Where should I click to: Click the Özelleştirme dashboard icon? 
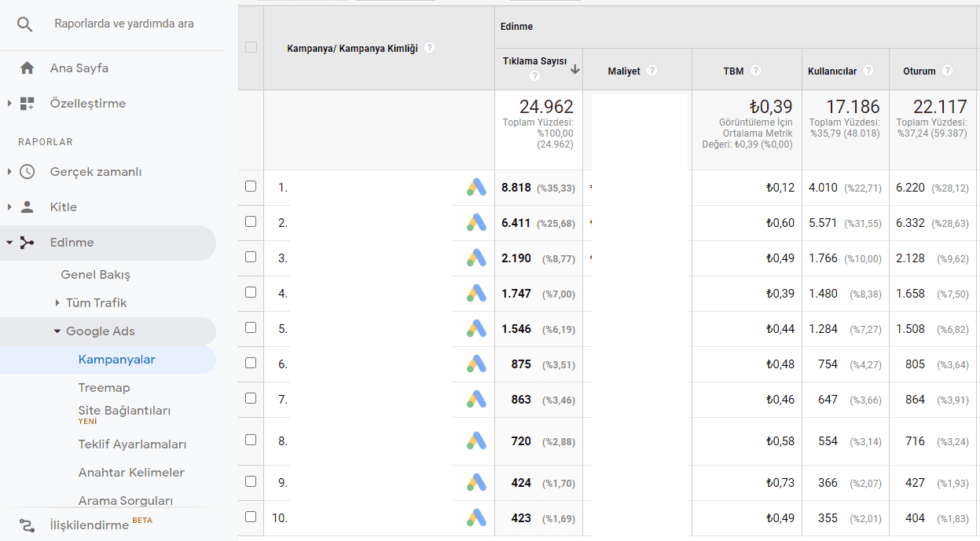[x=28, y=104]
